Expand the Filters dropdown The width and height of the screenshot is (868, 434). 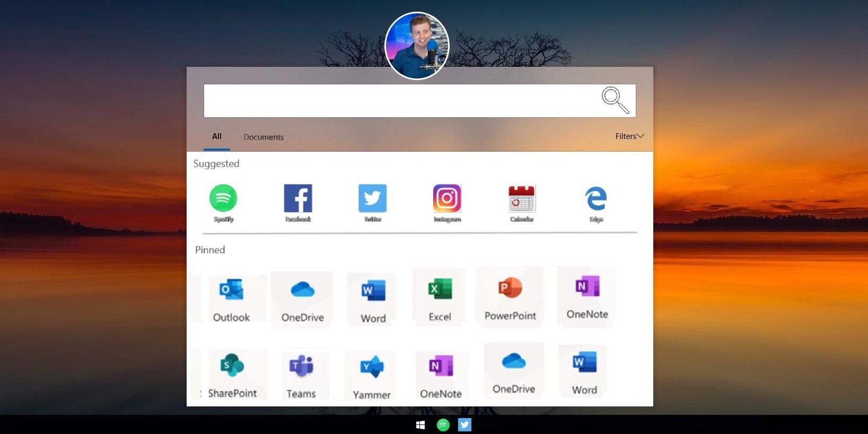(x=630, y=136)
